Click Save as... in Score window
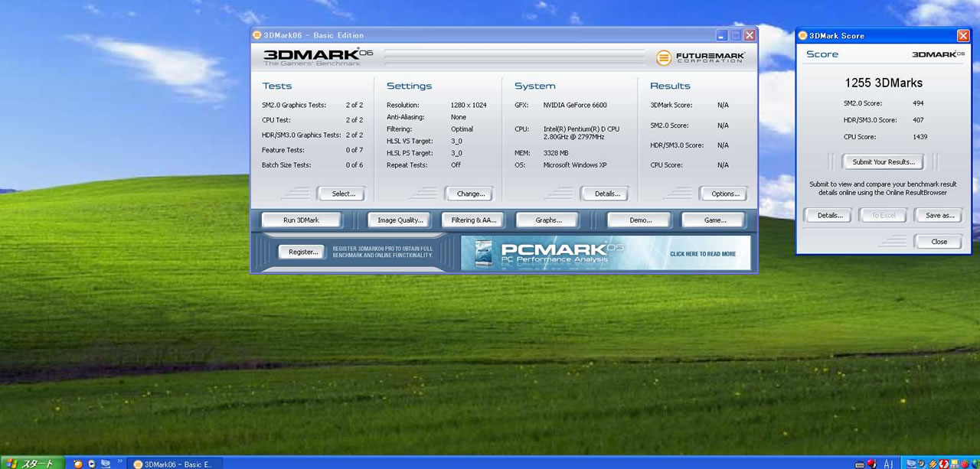This screenshot has height=469, width=980. point(939,216)
